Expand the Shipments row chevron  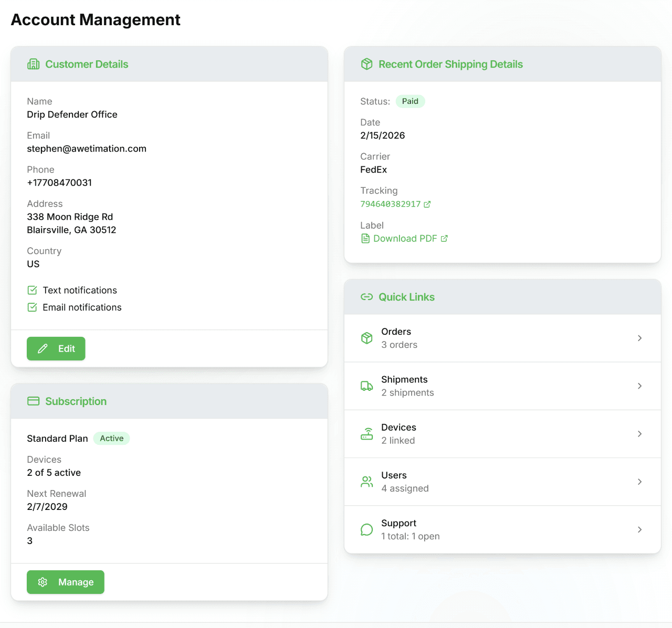[x=639, y=386]
